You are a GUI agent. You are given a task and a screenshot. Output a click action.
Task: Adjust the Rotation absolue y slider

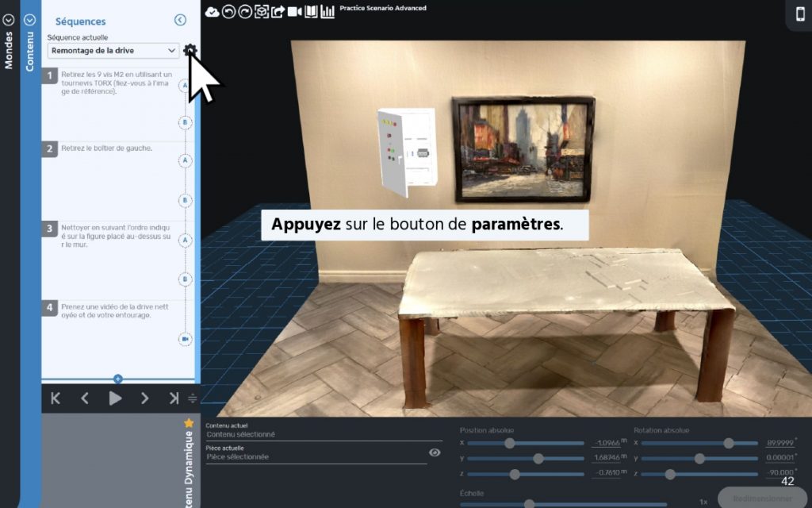(699, 459)
